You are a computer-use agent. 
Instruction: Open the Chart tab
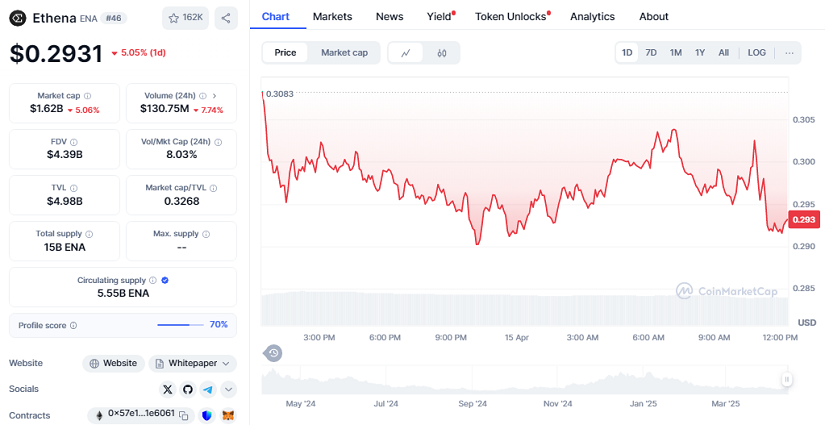click(276, 16)
